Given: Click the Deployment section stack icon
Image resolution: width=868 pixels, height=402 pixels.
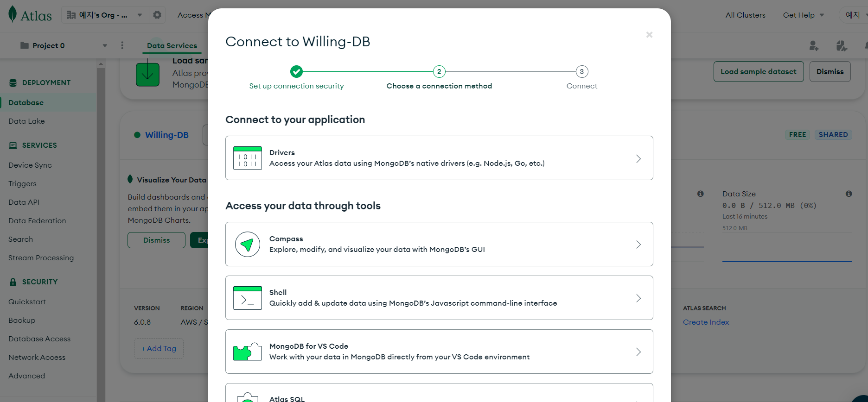Looking at the screenshot, I should pyautogui.click(x=13, y=83).
